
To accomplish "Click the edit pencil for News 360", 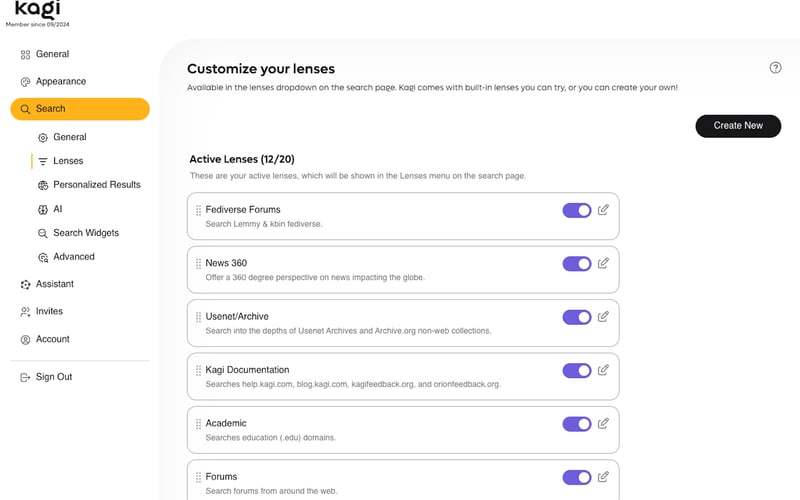I will tap(603, 263).
